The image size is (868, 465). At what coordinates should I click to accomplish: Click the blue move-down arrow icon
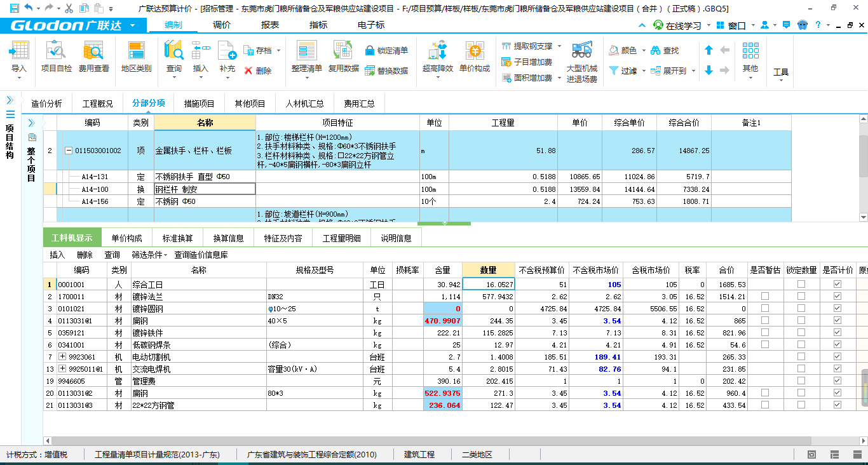(x=709, y=71)
